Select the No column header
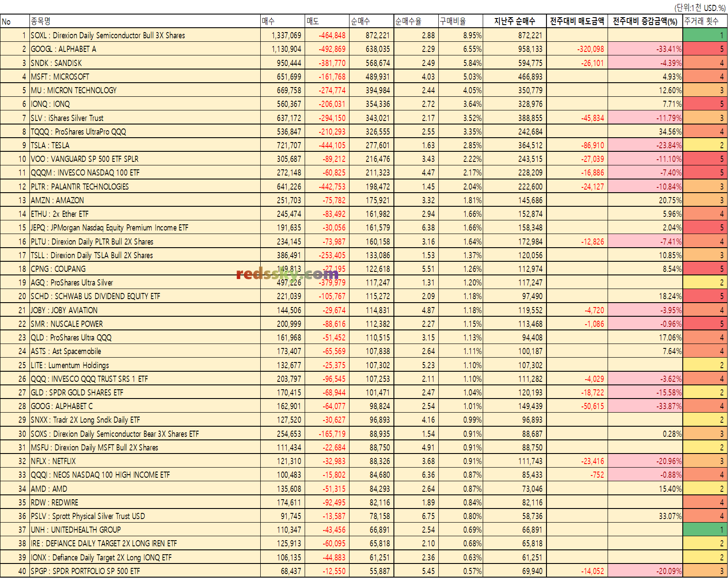This screenshot has width=728, height=578. [15, 21]
